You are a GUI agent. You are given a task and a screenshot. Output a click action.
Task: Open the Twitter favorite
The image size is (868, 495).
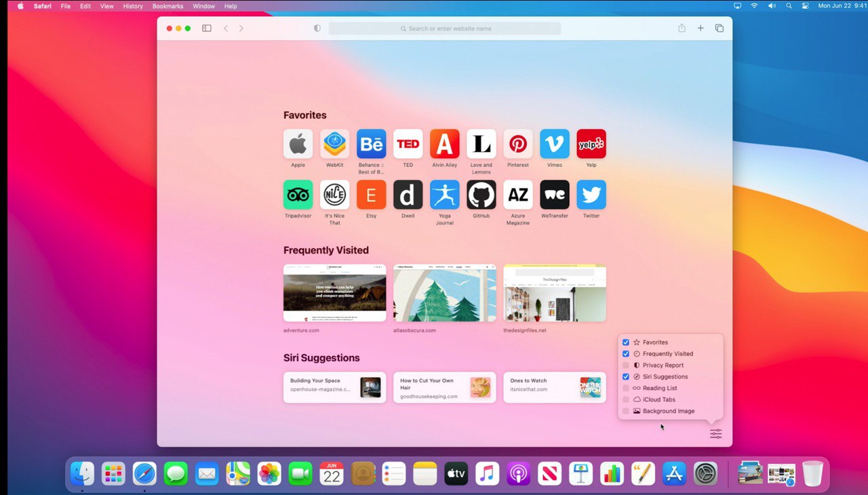591,195
